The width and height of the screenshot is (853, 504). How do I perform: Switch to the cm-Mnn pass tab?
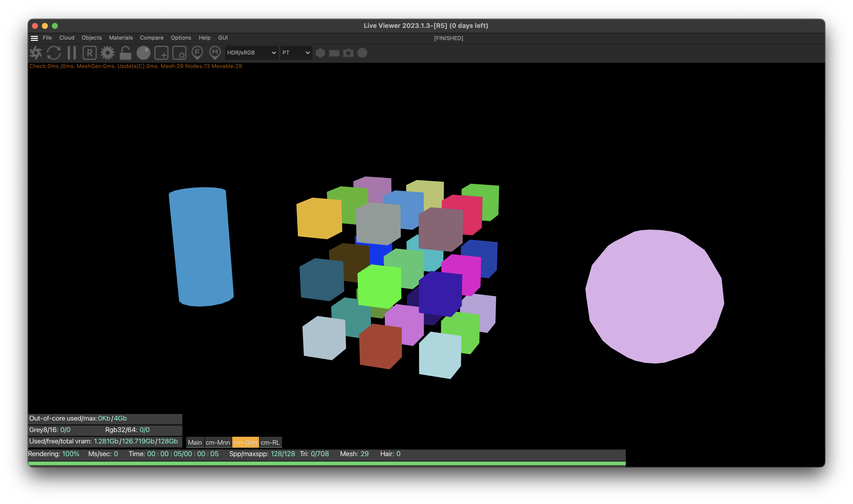[218, 442]
